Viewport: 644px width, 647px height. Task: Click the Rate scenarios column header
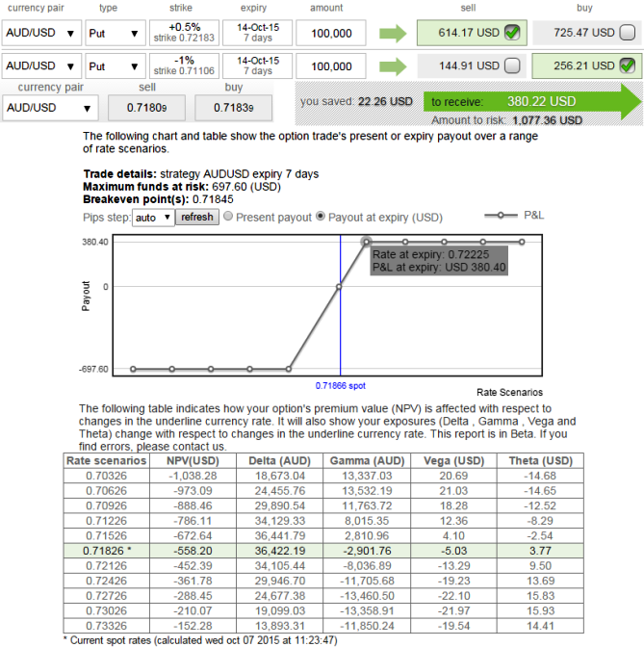pyautogui.click(x=107, y=460)
